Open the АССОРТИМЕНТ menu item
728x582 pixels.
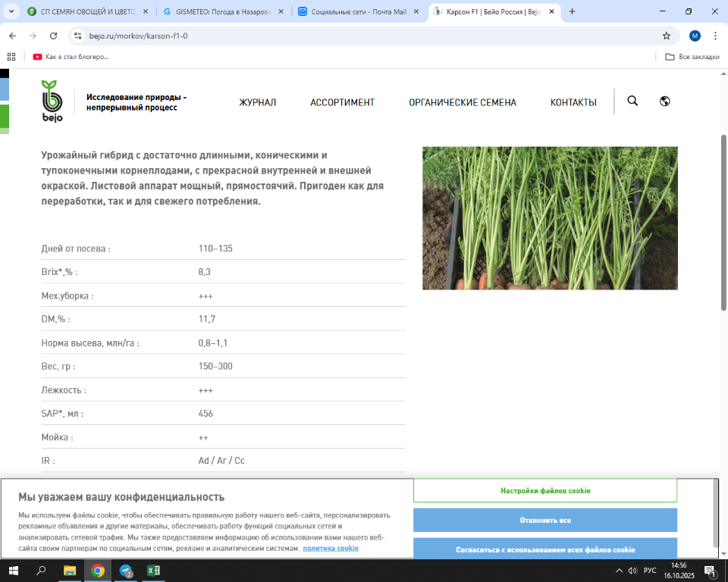(x=342, y=102)
